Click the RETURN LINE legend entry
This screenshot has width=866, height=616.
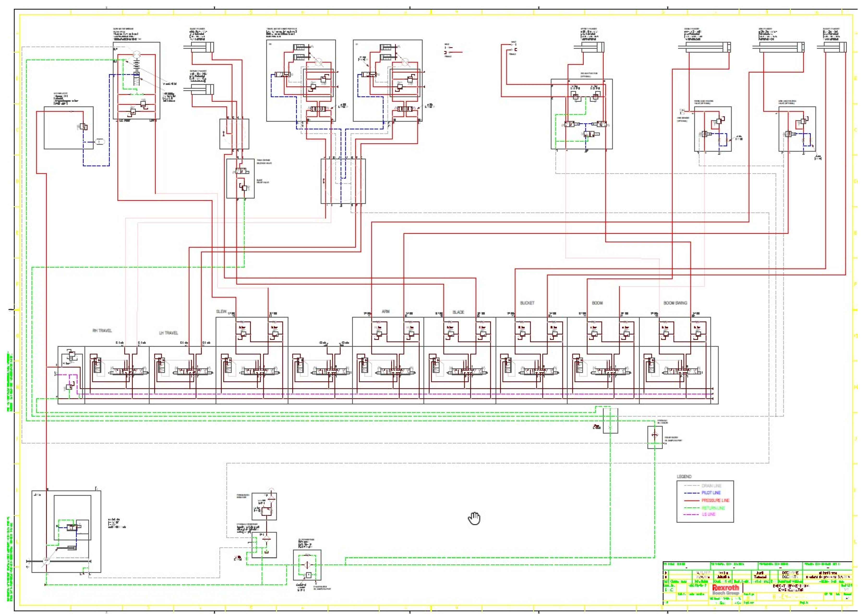pos(713,508)
